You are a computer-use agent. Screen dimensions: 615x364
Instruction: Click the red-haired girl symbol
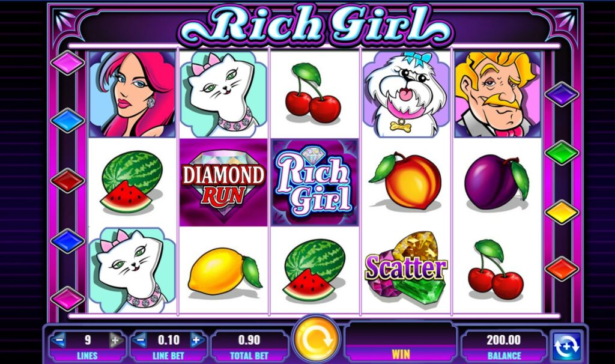pos(132,94)
